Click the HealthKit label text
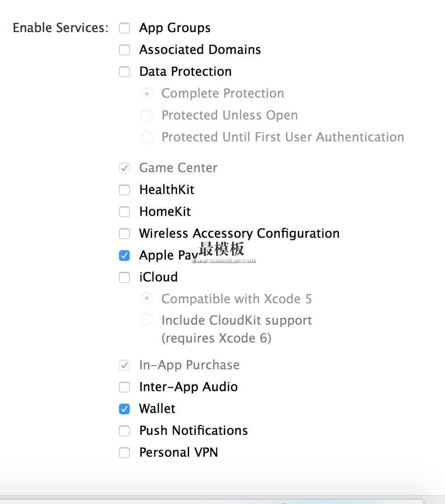 coord(167,190)
